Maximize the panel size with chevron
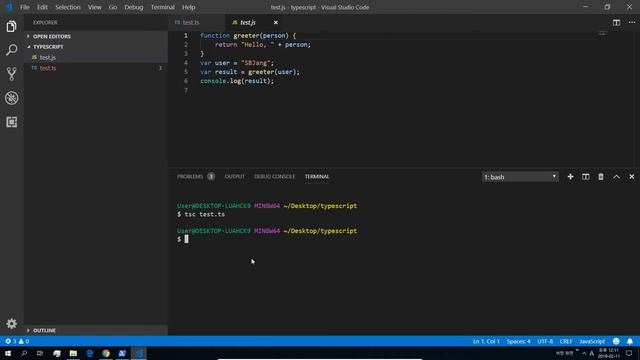The image size is (640, 360). 616,177
